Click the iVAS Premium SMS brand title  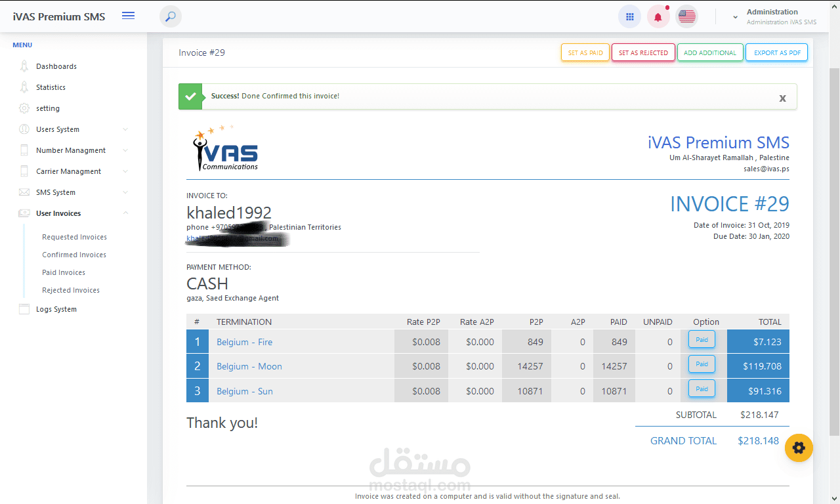click(59, 16)
